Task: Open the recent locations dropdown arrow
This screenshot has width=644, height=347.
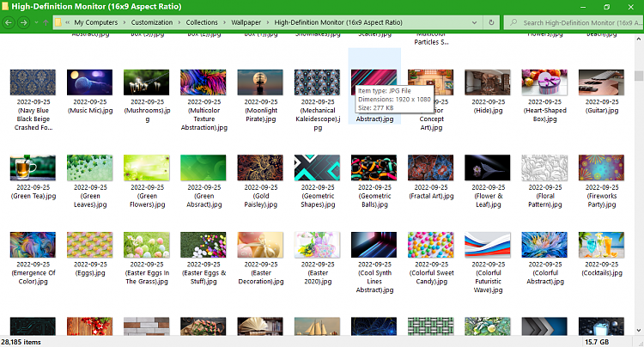Action: tap(36, 22)
